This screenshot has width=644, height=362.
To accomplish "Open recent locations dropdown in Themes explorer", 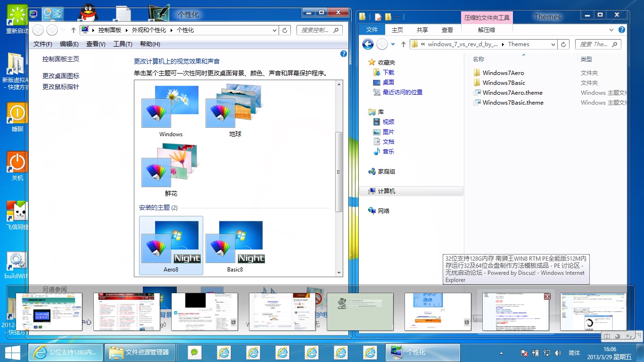I will point(393,44).
